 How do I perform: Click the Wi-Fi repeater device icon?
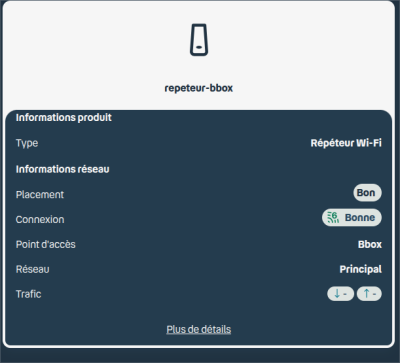tap(199, 40)
